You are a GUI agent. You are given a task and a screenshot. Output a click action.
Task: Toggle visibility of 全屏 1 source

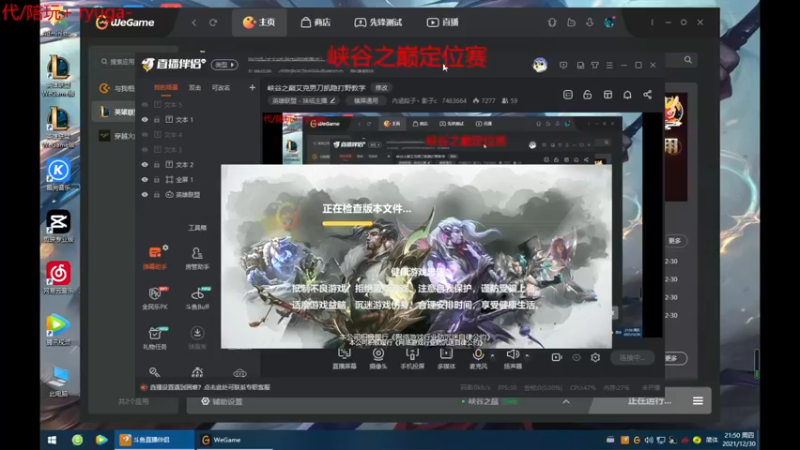click(145, 180)
